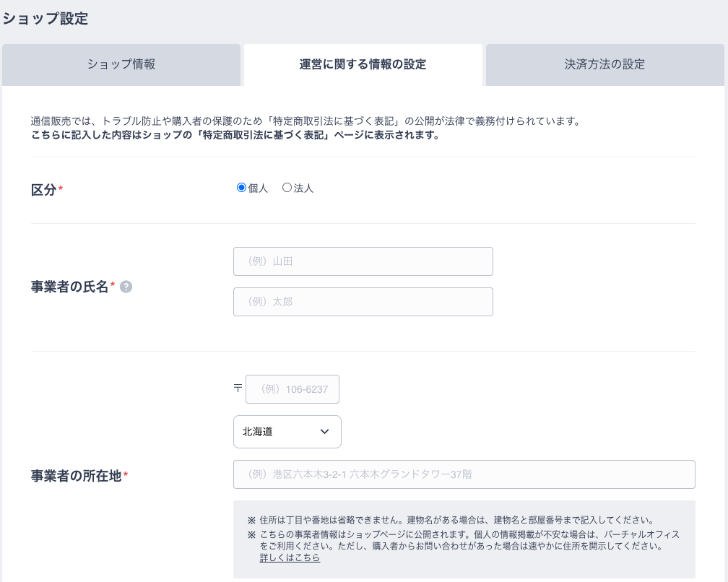
Task: Expand the prefecture selection list
Action: tap(287, 432)
